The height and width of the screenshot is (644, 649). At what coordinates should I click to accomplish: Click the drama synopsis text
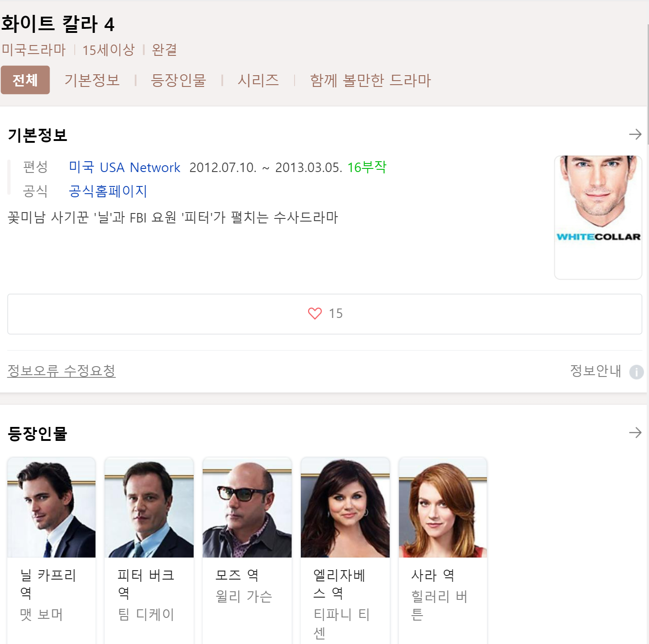click(173, 218)
